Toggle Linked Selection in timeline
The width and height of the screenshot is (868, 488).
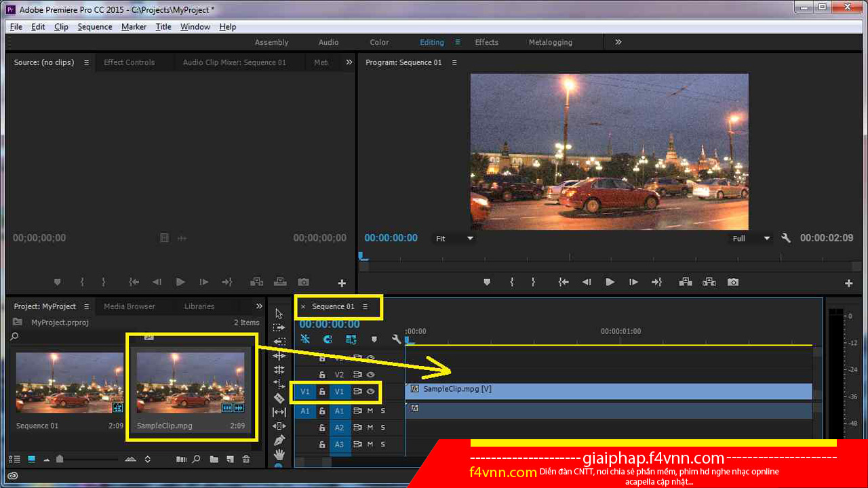[351, 339]
